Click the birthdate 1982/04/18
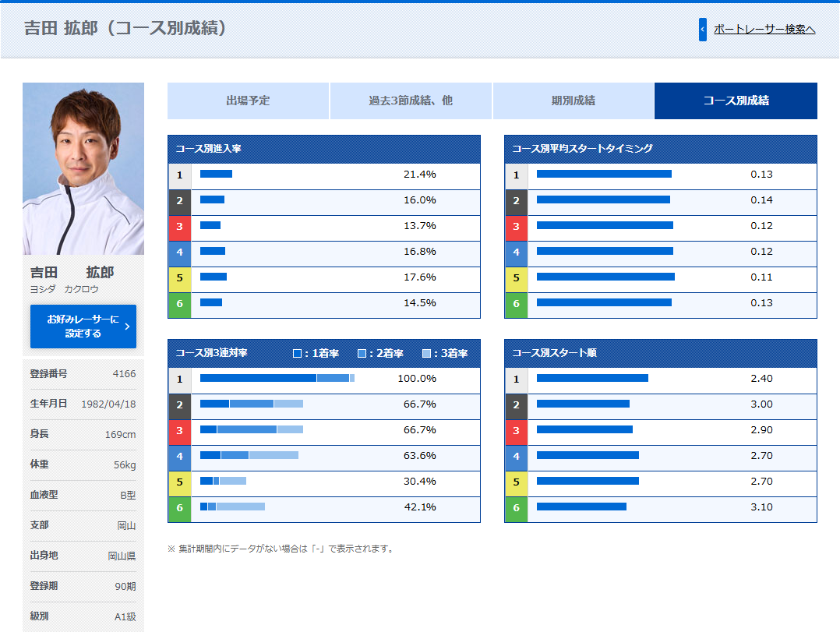 pyautogui.click(x=108, y=404)
